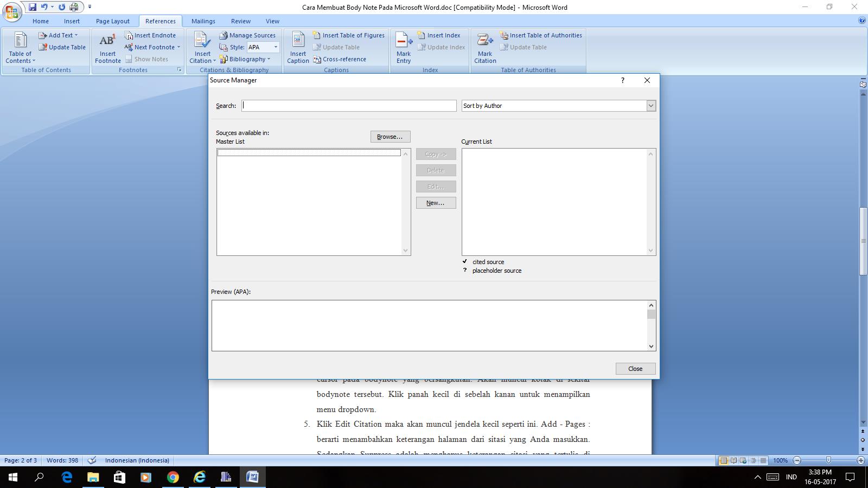Select the Mark Citation tool
Viewport: 868px width, 488px height.
(484, 48)
